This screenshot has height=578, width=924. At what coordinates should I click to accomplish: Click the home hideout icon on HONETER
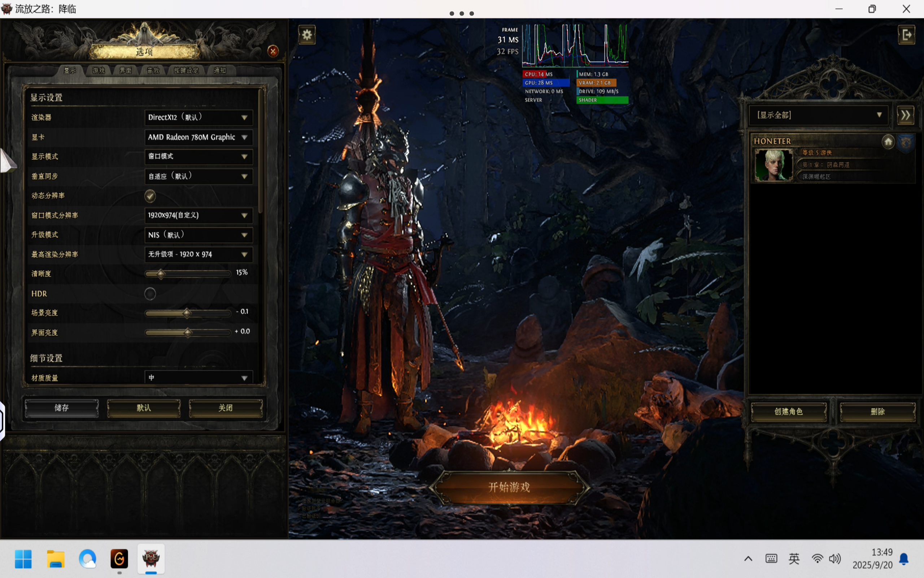888,142
